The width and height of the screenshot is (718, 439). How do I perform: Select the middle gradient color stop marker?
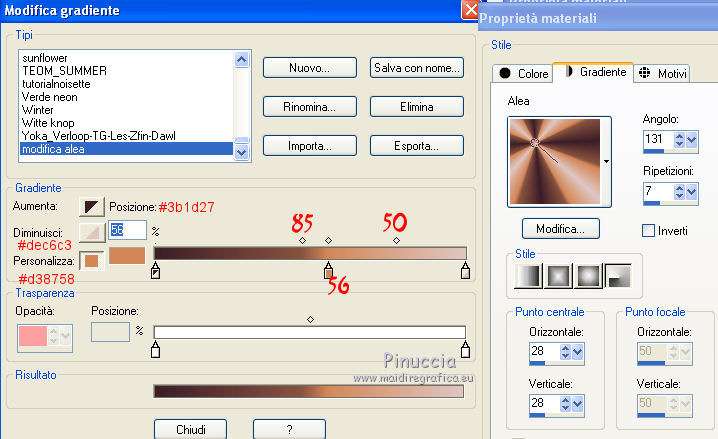click(x=328, y=271)
